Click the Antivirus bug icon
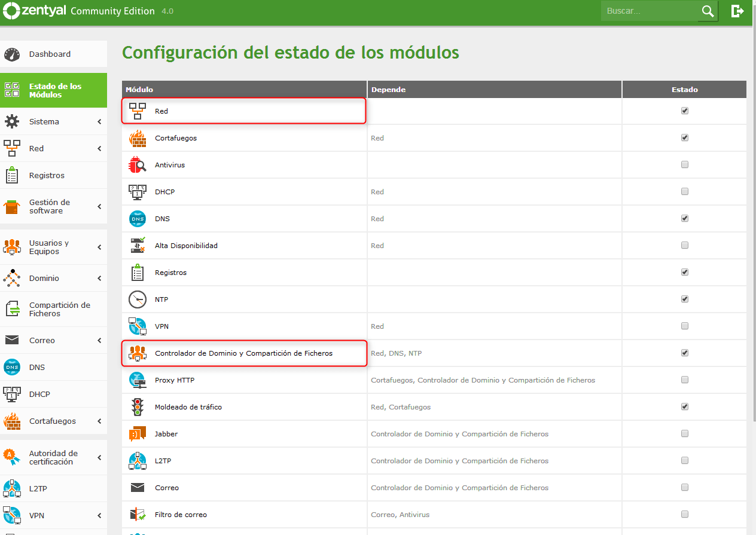The height and width of the screenshot is (535, 756). pos(138,165)
